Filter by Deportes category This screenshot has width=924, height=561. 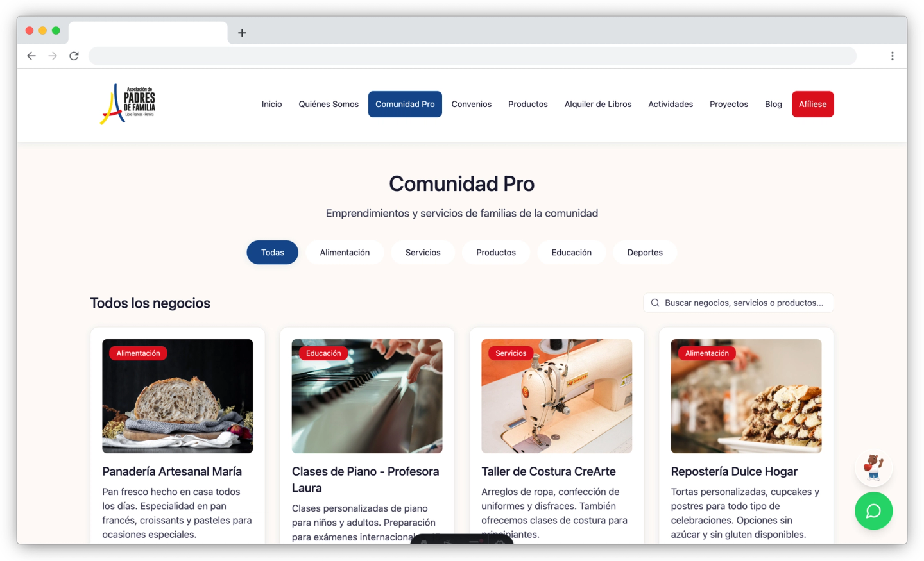[645, 253]
